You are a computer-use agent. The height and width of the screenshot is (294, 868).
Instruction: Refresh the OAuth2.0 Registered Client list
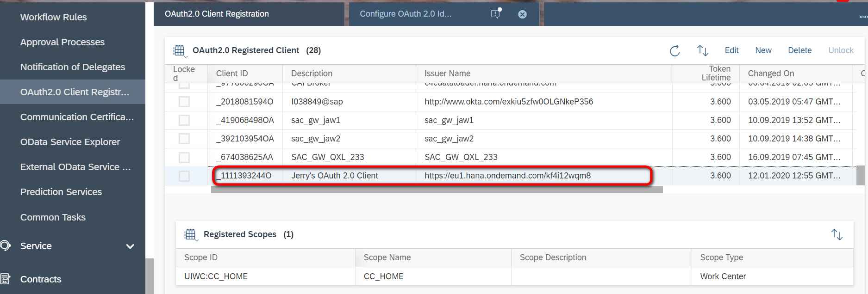coord(674,51)
